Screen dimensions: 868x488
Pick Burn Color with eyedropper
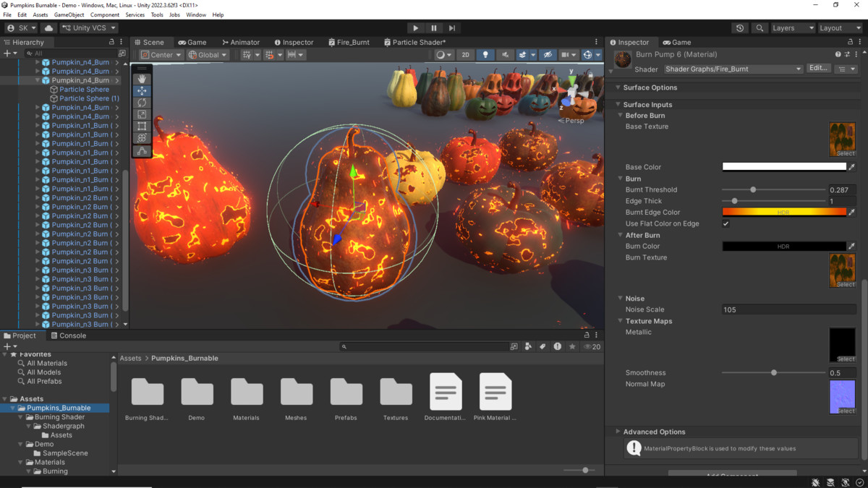pyautogui.click(x=852, y=247)
